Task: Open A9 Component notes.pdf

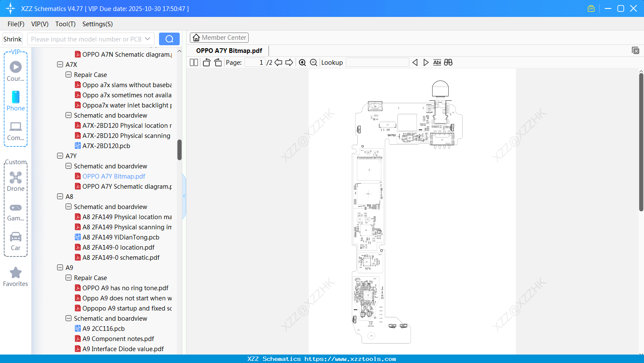Action: [x=118, y=339]
